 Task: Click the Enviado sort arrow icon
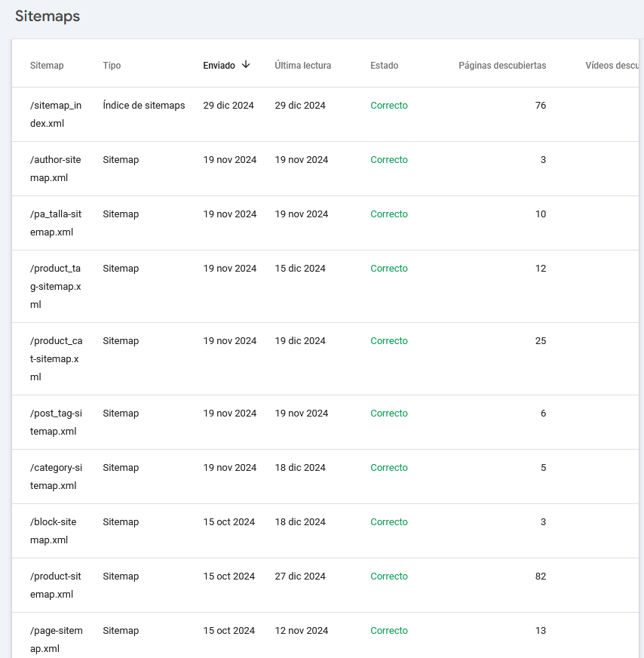[246, 65]
